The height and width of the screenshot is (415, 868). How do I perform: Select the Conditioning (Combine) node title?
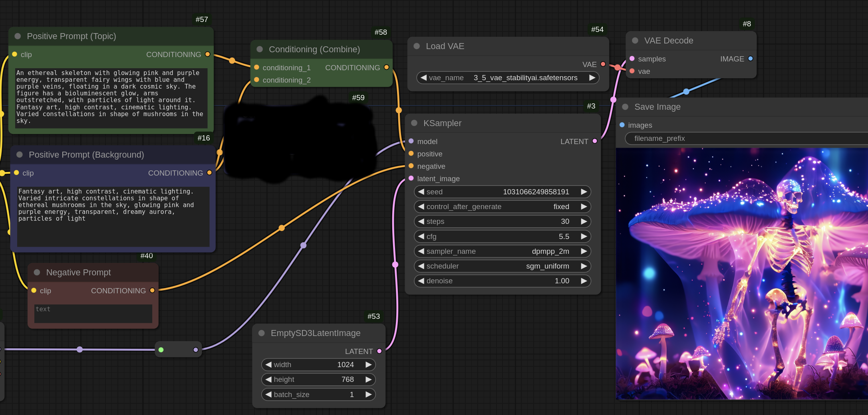[314, 49]
